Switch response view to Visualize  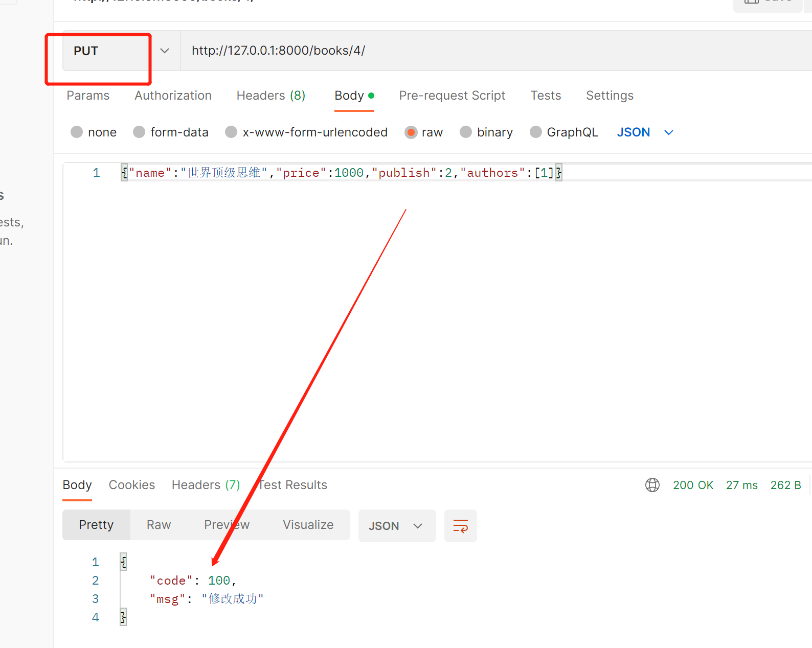(x=308, y=525)
